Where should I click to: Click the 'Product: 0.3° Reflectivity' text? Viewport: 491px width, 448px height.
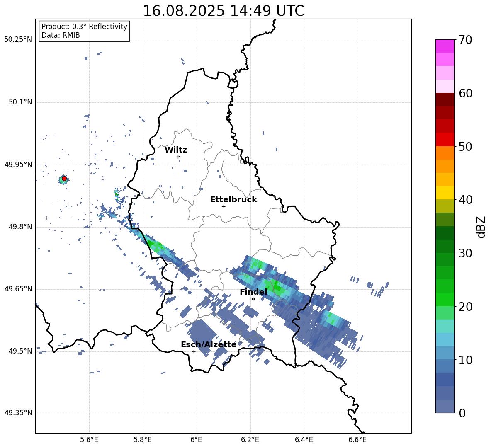pyautogui.click(x=85, y=27)
